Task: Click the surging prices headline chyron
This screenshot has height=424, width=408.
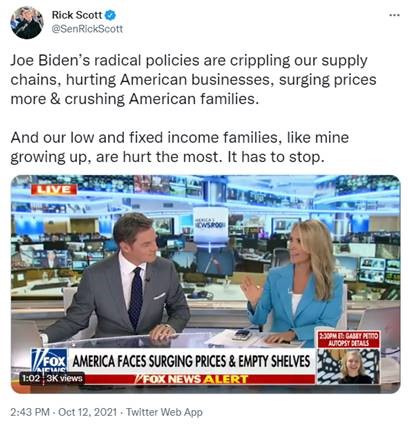Action: click(191, 361)
